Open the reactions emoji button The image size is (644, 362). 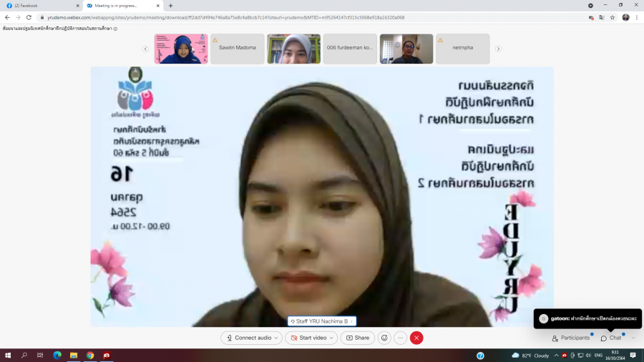pos(384,338)
